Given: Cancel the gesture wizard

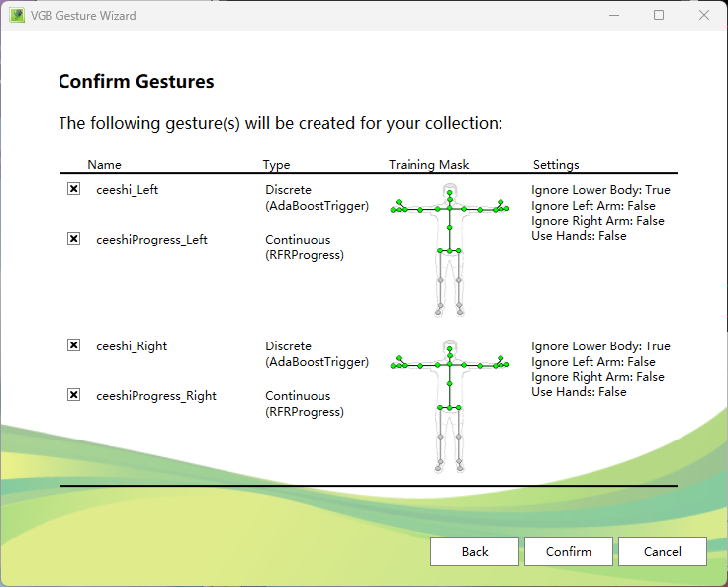Looking at the screenshot, I should tap(662, 551).
